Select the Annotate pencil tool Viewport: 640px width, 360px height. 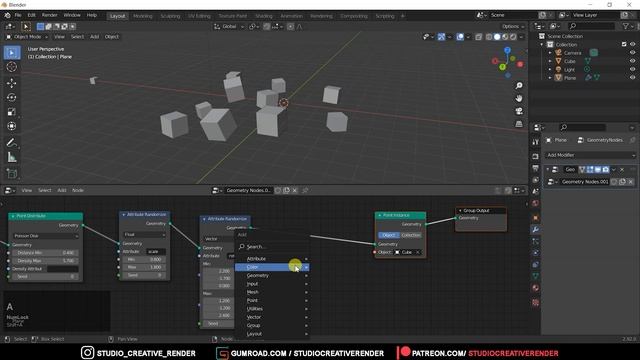(12, 142)
